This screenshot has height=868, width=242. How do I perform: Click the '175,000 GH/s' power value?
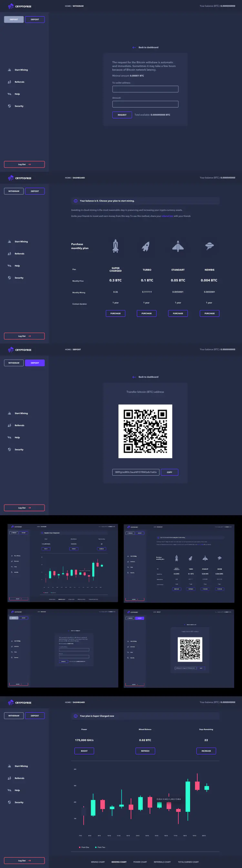[84, 740]
